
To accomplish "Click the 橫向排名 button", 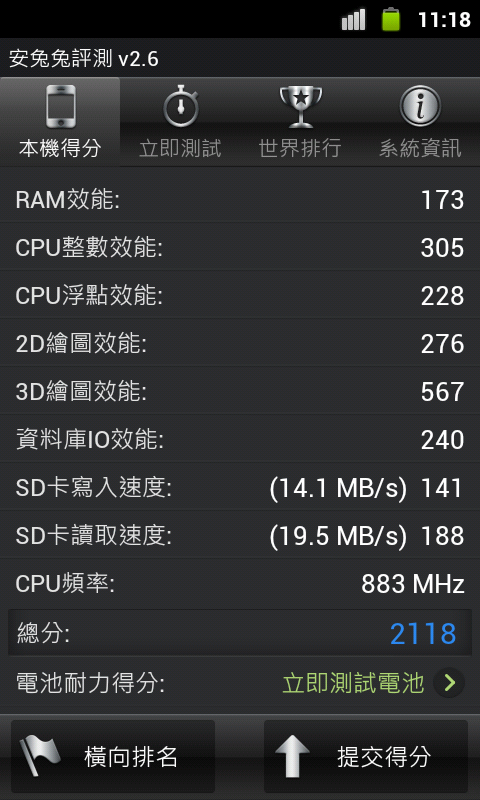I will [x=113, y=756].
